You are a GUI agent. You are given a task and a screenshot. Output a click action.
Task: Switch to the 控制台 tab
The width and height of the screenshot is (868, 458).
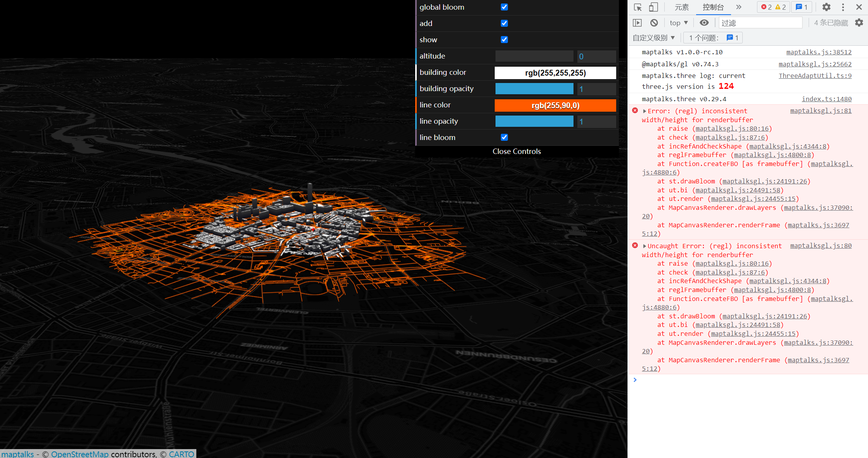click(x=713, y=7)
